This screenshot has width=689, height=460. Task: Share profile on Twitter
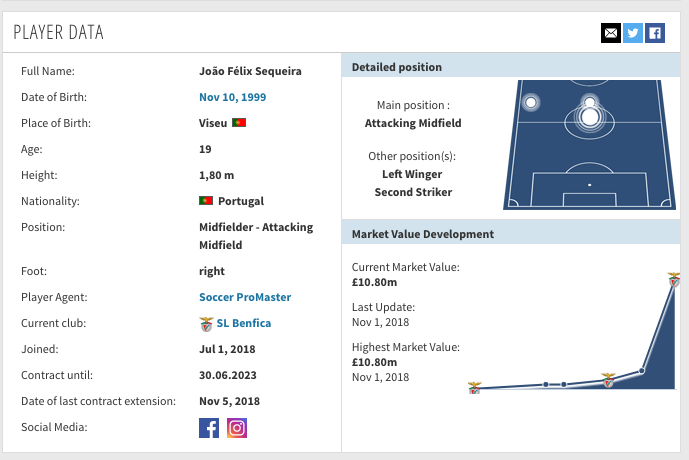(632, 33)
